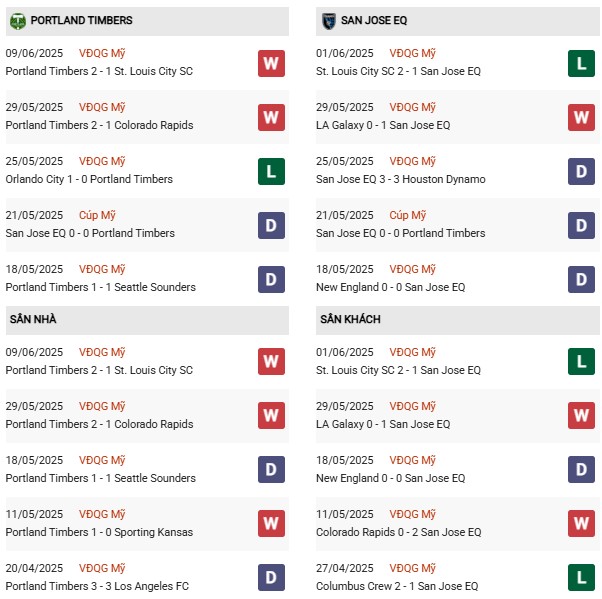602x599 pixels.
Task: Click the D badge for Portland vs Los Angeles FC
Action: point(271,577)
